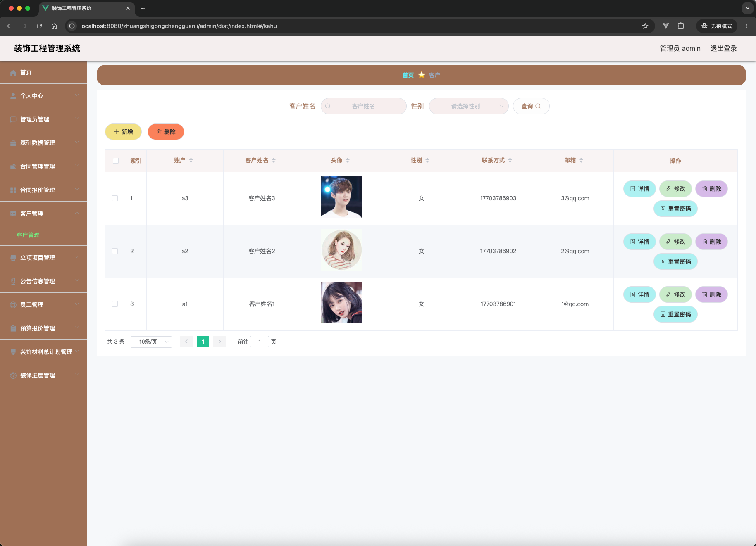Click the search icon inside 客户姓名 field
This screenshot has width=756, height=546.
coord(328,106)
